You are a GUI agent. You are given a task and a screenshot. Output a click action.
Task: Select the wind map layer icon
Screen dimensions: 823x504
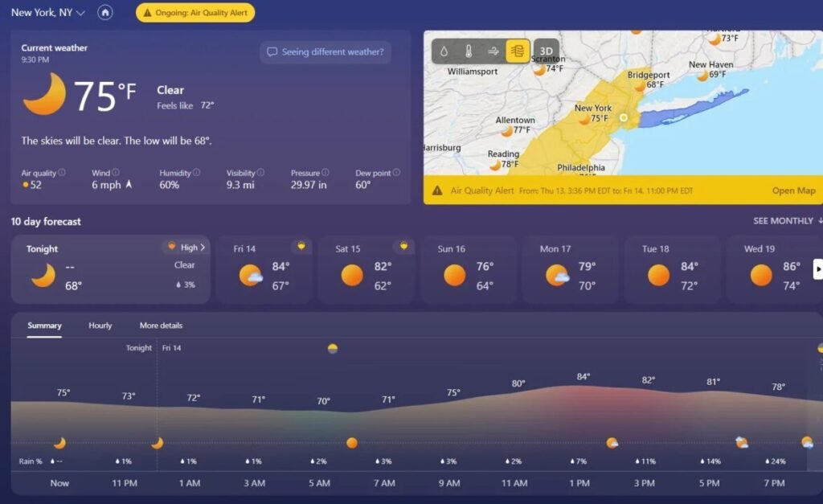point(493,51)
